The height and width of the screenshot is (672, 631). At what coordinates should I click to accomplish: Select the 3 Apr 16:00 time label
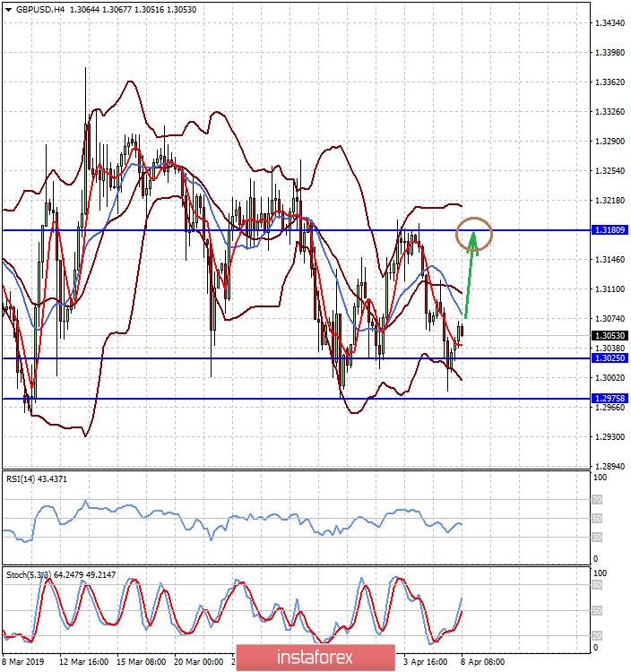click(425, 662)
